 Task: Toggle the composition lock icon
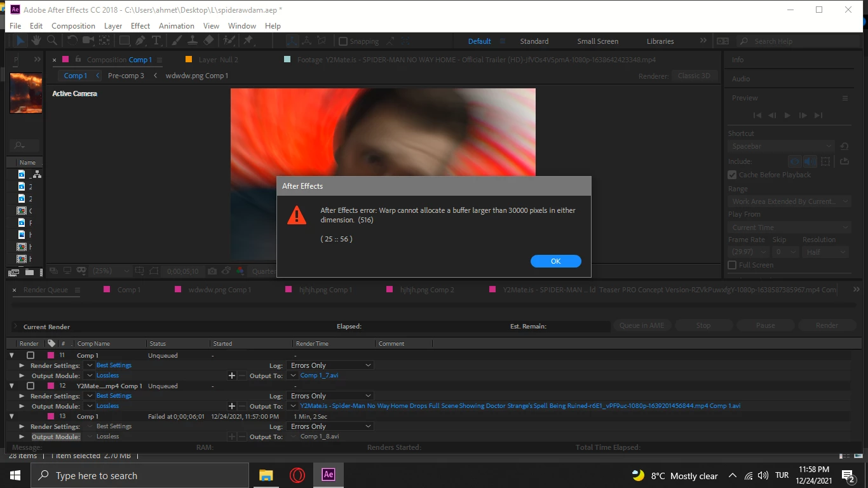coord(78,59)
